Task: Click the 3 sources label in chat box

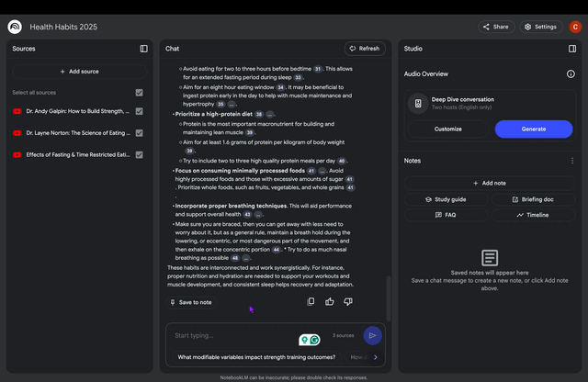Action: 343,335
